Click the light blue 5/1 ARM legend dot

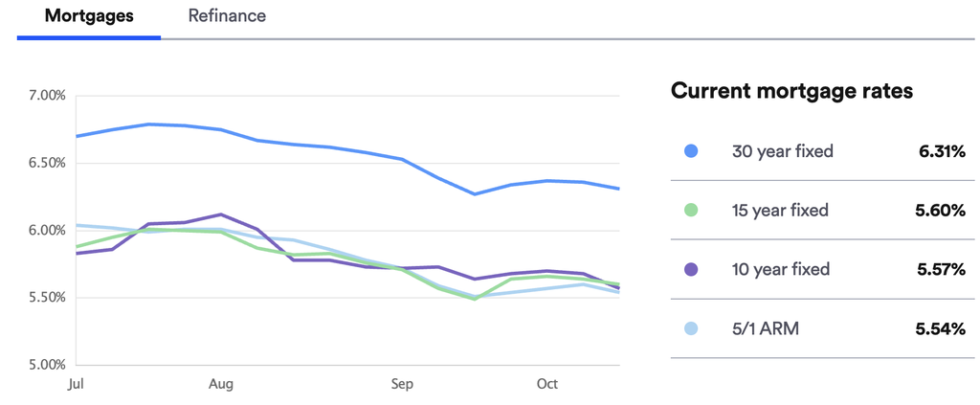pyautogui.click(x=691, y=329)
